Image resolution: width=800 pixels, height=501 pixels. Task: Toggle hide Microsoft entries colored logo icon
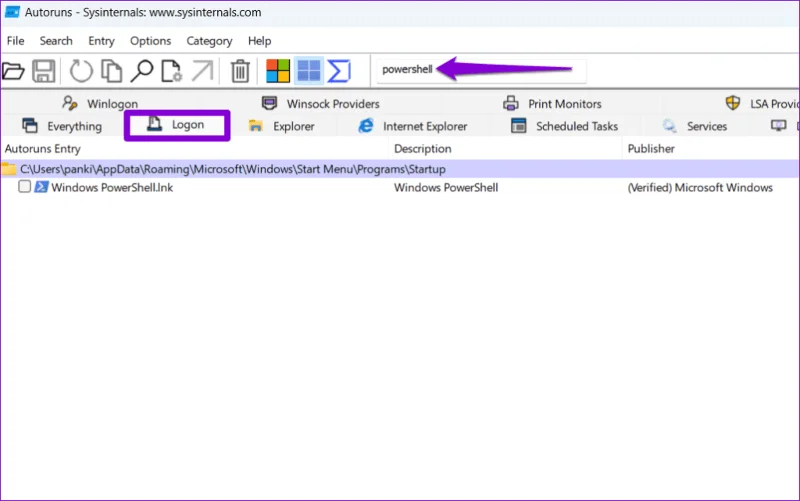coord(278,71)
